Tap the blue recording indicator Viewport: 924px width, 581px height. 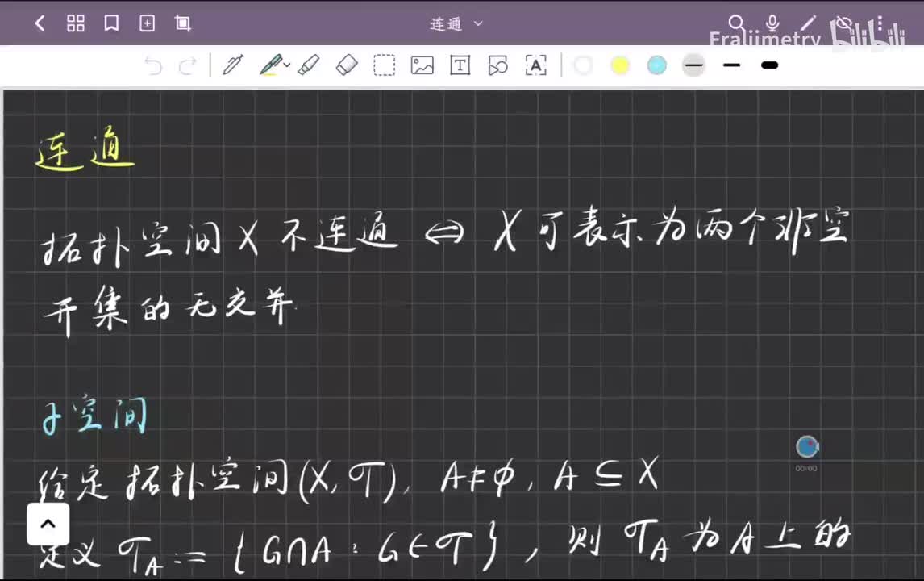pyautogui.click(x=807, y=446)
